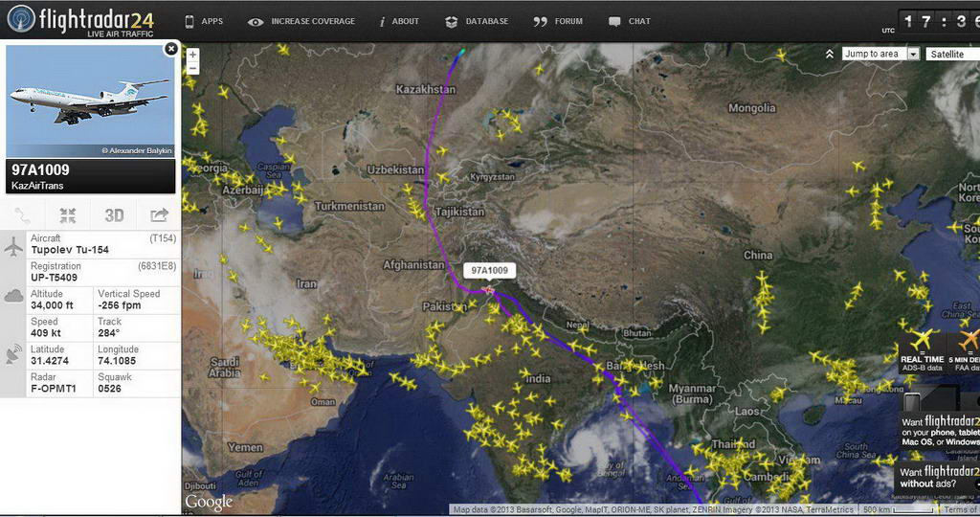The width and height of the screenshot is (980, 517).
Task: Switch to 3D view
Action: (114, 215)
